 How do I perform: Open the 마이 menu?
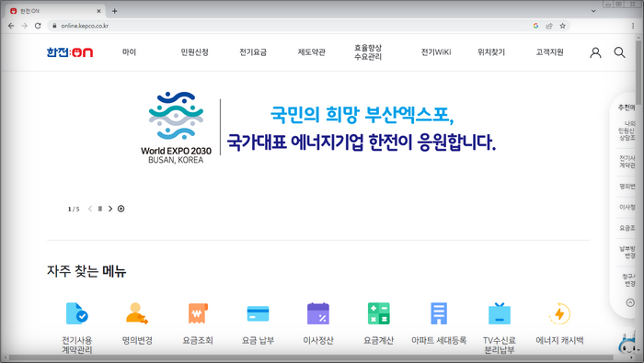pyautogui.click(x=129, y=52)
